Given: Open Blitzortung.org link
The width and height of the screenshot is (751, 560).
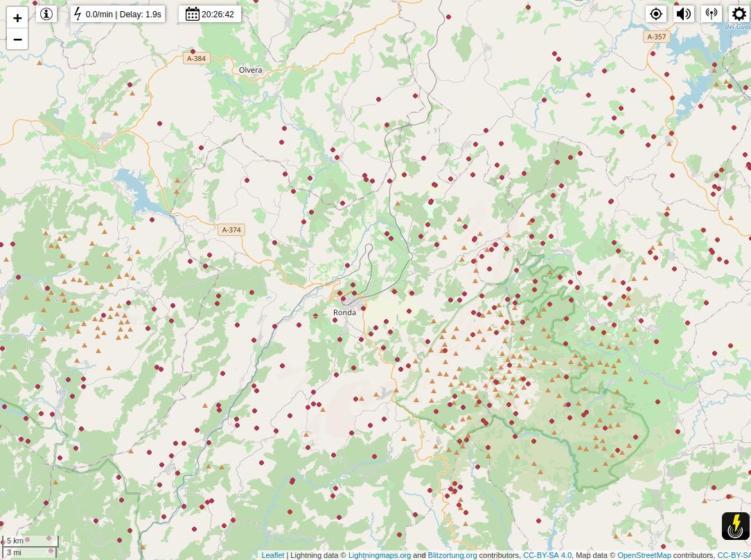Looking at the screenshot, I should (x=452, y=555).
